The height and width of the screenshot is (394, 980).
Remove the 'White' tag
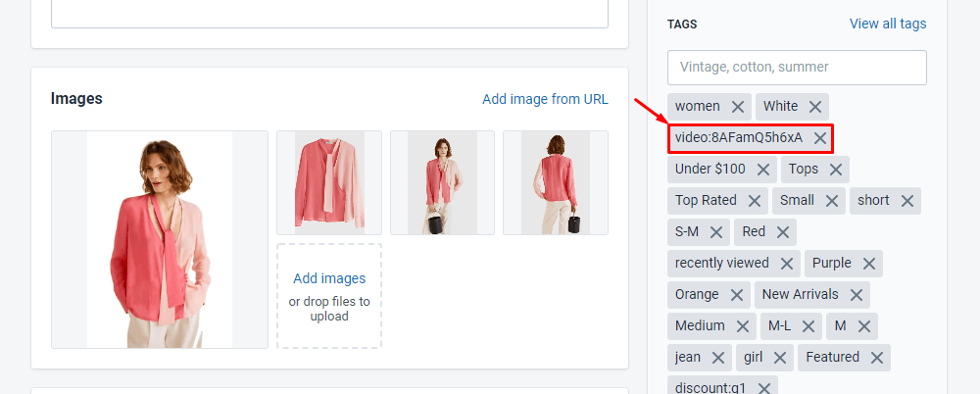[815, 106]
